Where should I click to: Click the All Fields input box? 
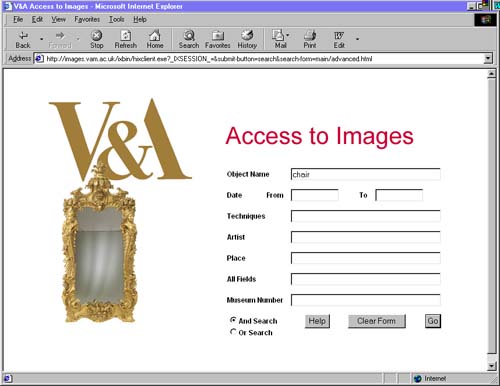tap(366, 279)
